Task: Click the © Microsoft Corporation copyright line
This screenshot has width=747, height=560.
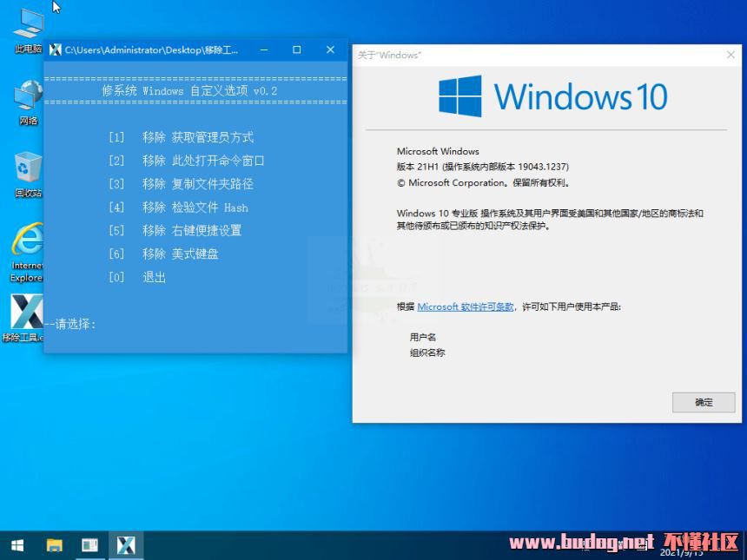Action: click(x=484, y=182)
